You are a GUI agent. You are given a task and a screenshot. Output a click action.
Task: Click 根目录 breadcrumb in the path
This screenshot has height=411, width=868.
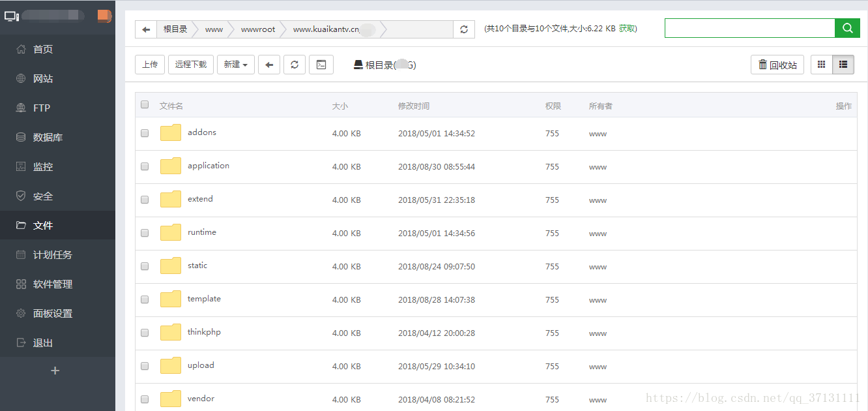coord(175,29)
